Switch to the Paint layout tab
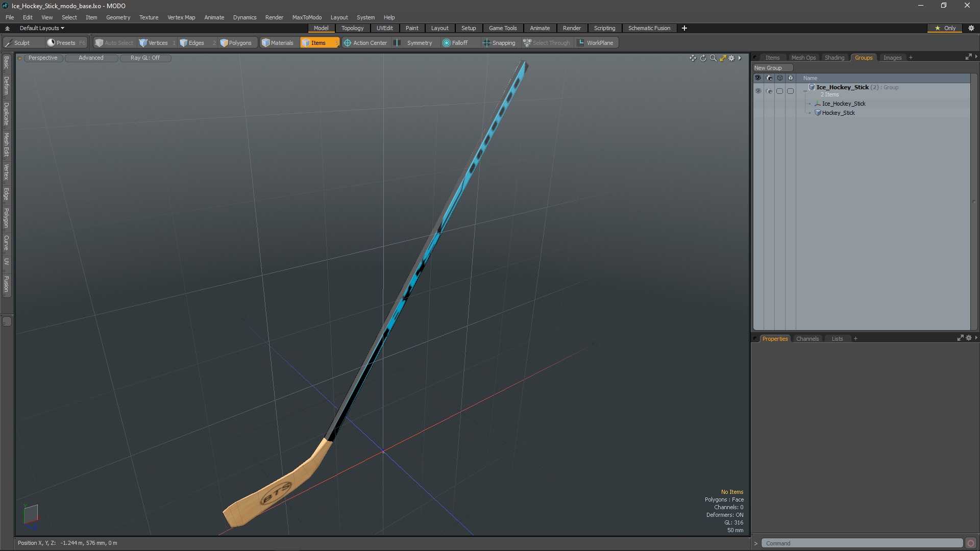Screen dimensions: 980x551 (x=412, y=28)
